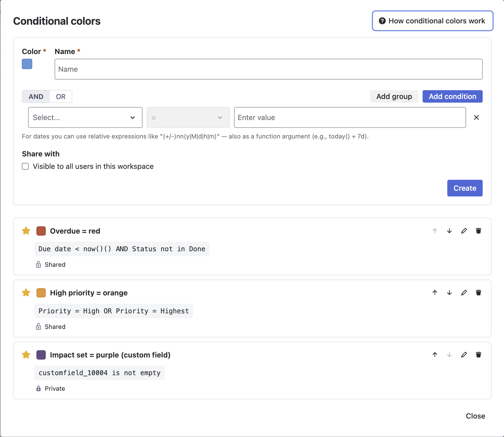Click orange swatch of High priority rule

tap(41, 293)
